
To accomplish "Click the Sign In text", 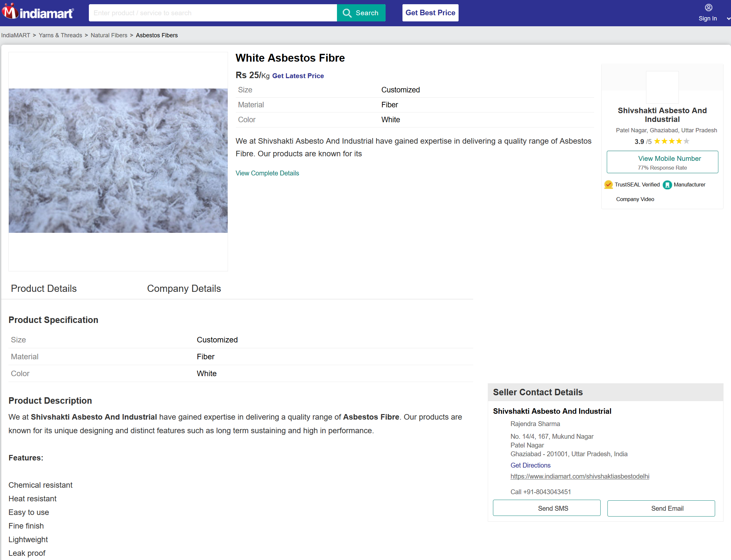I will [707, 19].
